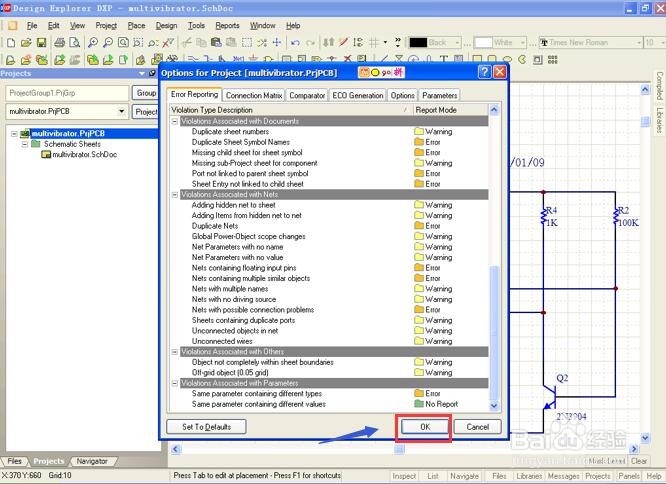This screenshot has width=666, height=484.
Task: Click the Zoom Out magnifier icon
Action: (x=108, y=42)
